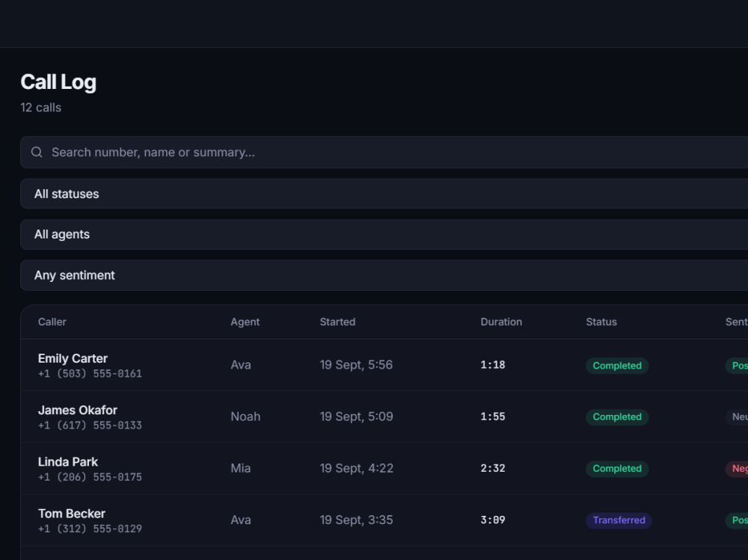748x560 pixels.
Task: Click agent Noah in James Okafor row
Action: point(245,416)
